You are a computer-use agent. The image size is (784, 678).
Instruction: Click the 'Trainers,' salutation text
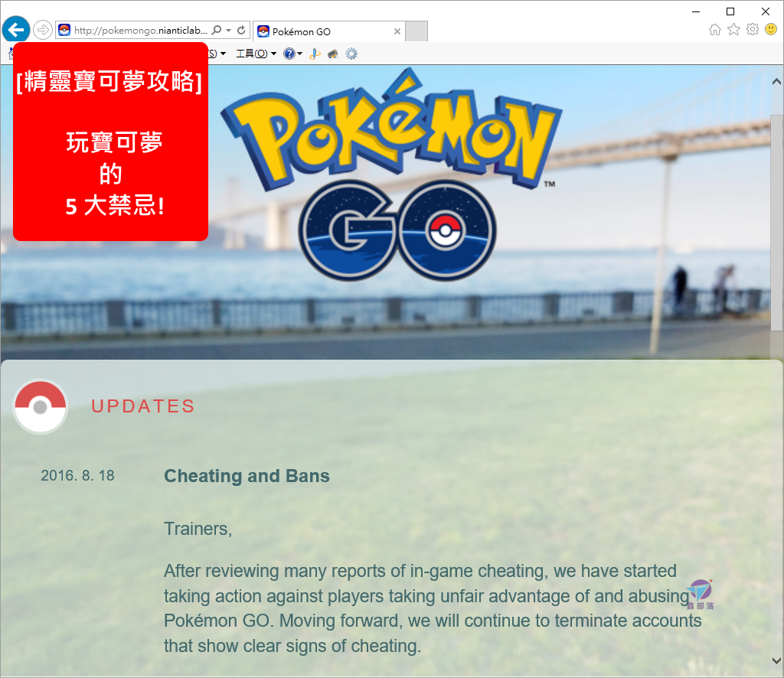pyautogui.click(x=198, y=529)
